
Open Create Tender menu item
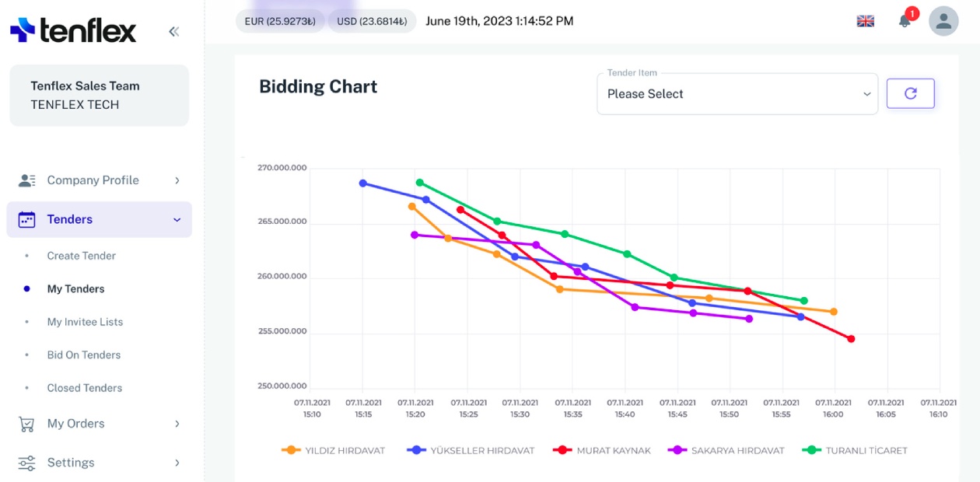(81, 256)
